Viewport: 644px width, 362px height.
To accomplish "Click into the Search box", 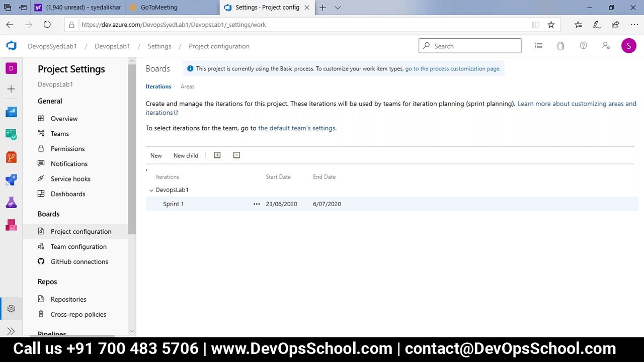I will [470, 46].
